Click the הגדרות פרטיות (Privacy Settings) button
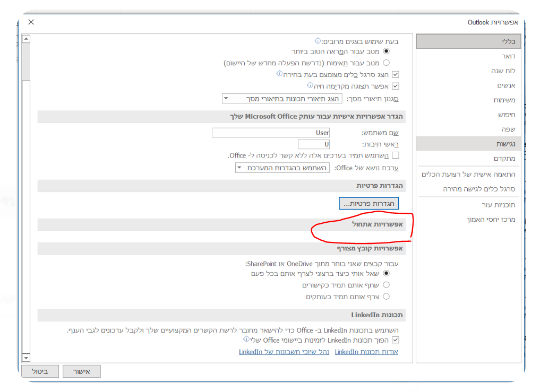540x392 pixels. 368,204
